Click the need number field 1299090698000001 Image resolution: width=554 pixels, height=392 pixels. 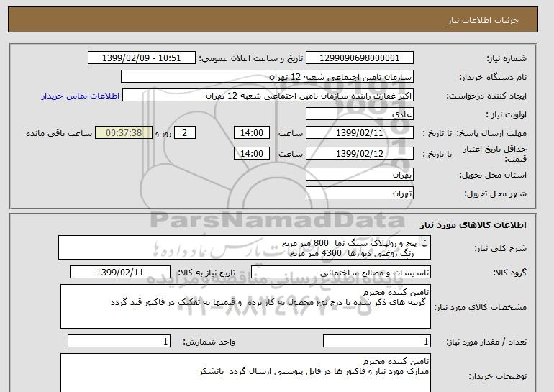[x=359, y=58]
